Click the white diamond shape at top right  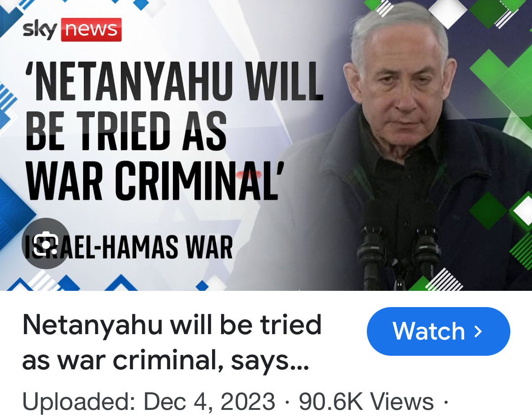point(448,14)
